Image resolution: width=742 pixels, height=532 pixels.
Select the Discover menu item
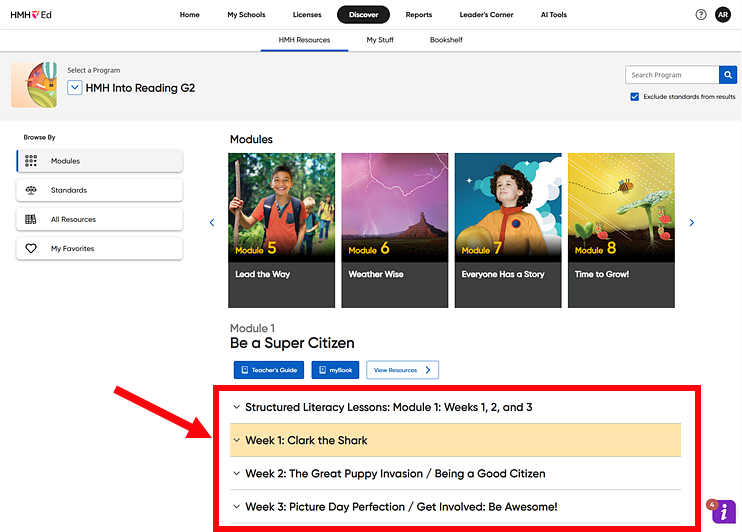(x=363, y=15)
